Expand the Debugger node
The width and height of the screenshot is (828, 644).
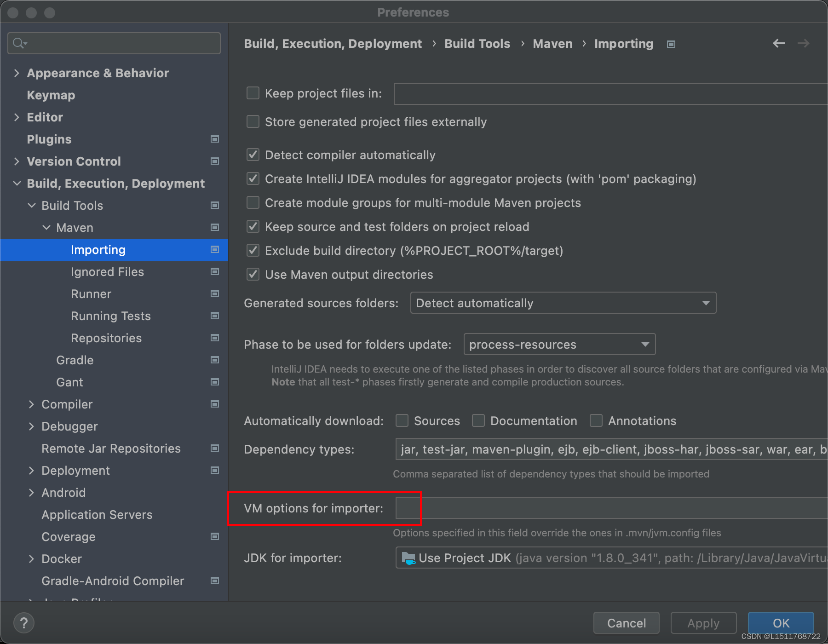click(x=31, y=426)
